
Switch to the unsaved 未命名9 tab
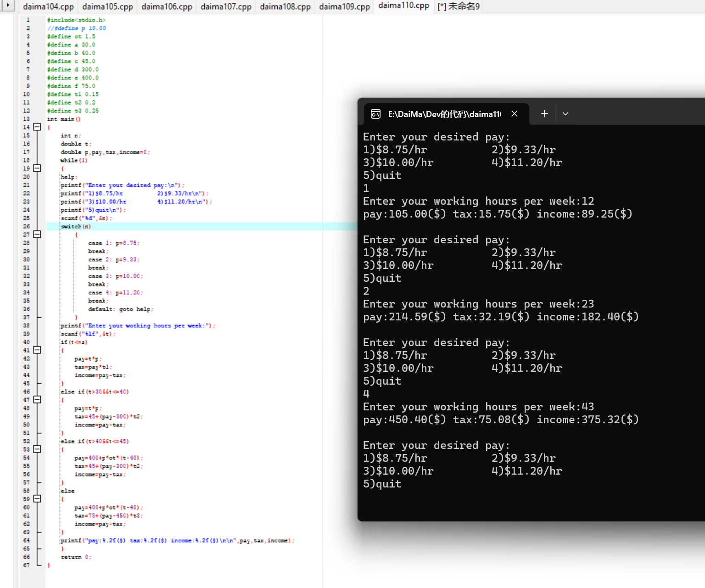coord(459,6)
